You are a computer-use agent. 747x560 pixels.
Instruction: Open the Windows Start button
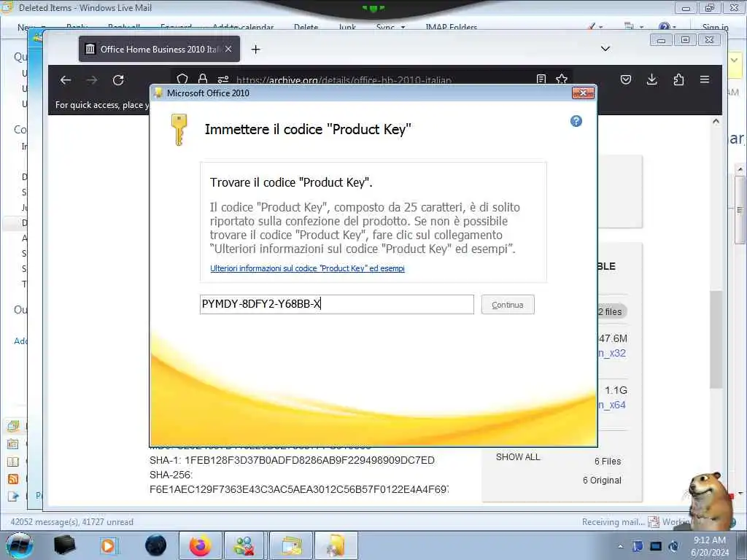[19, 545]
